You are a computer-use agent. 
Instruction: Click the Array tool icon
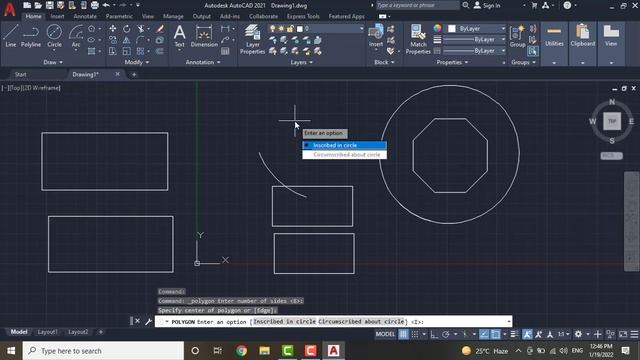[140, 51]
